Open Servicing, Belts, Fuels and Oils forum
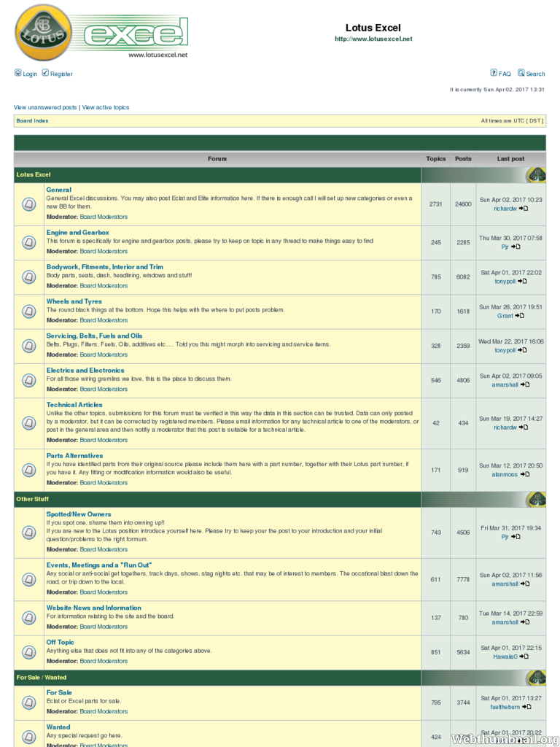This screenshot has width=560, height=747. tap(94, 336)
